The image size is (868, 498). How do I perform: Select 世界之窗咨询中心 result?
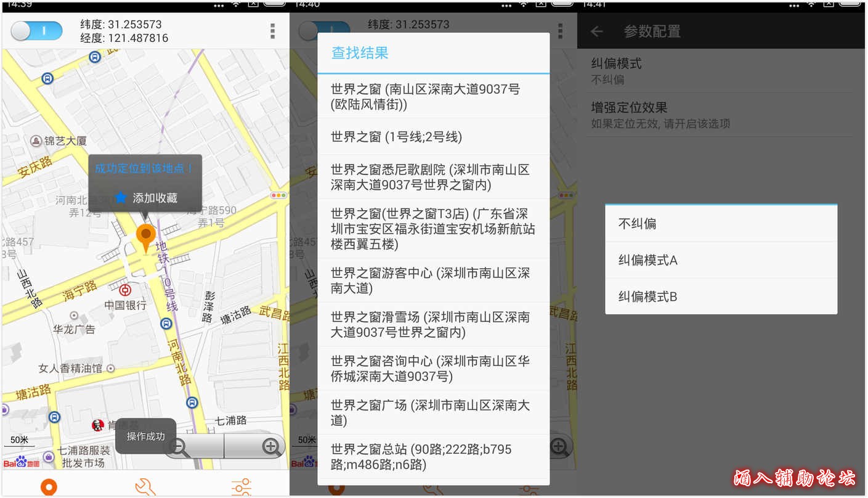pyautogui.click(x=433, y=369)
